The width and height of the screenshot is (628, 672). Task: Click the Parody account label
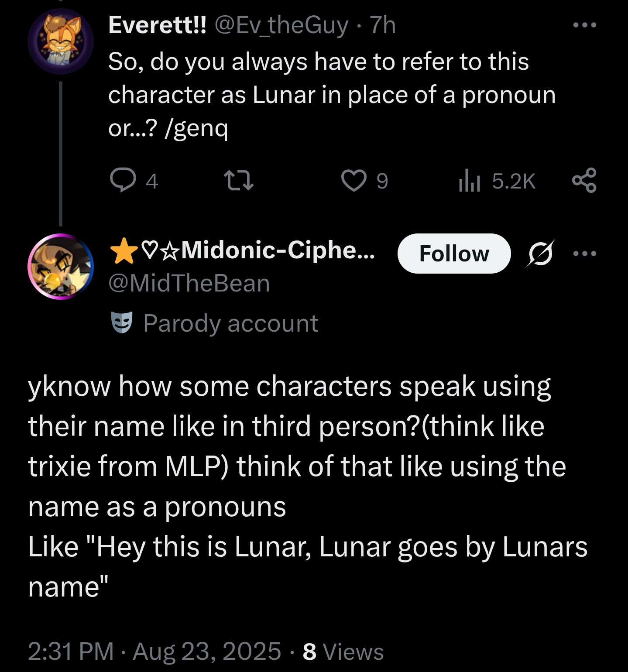[230, 323]
